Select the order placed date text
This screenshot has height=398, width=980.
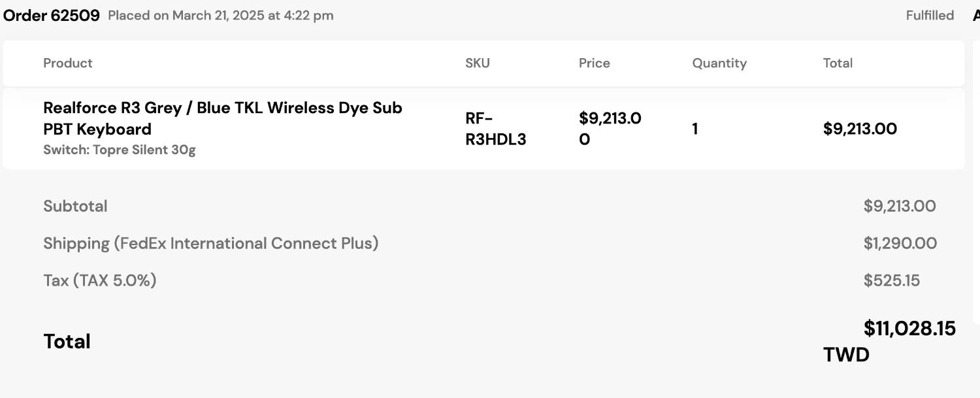221,16
